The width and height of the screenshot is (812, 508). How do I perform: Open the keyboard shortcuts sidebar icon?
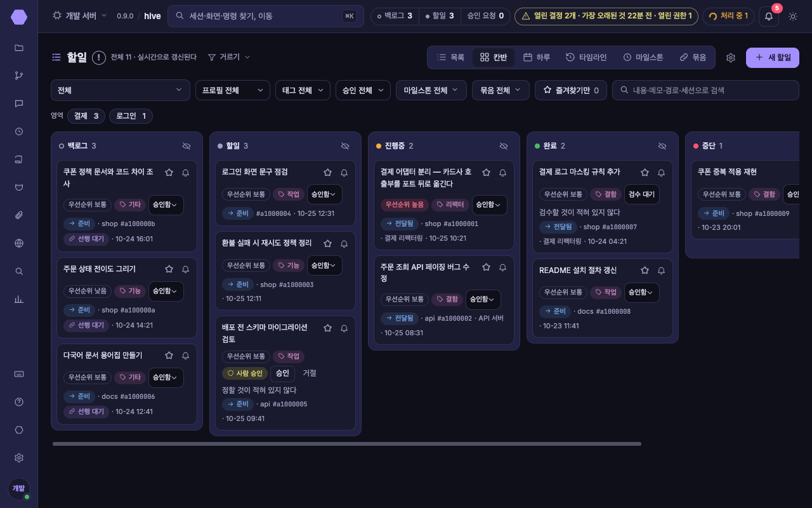tap(19, 374)
